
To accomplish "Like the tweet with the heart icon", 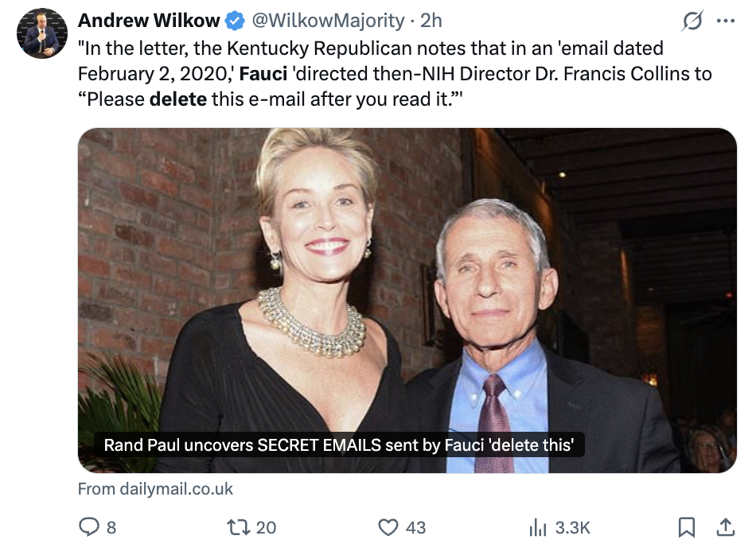I will point(388,526).
